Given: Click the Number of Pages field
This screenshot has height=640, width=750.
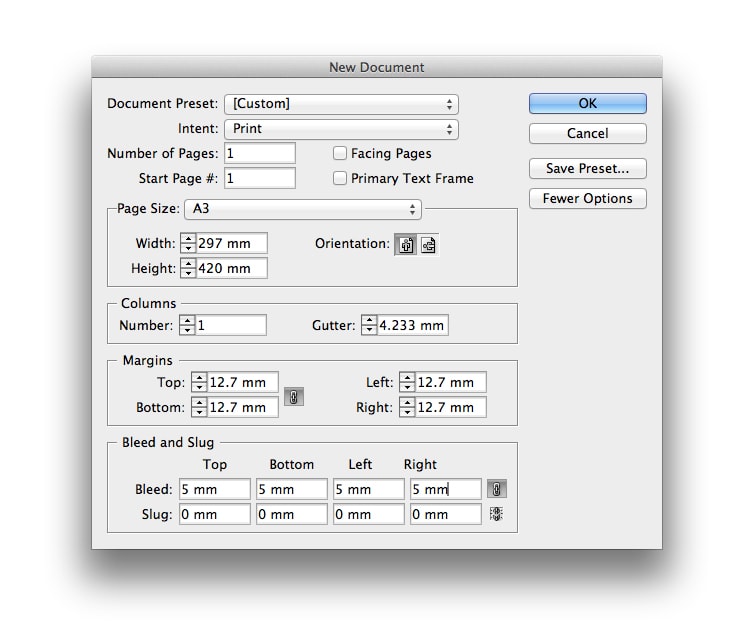Looking at the screenshot, I should point(260,153).
